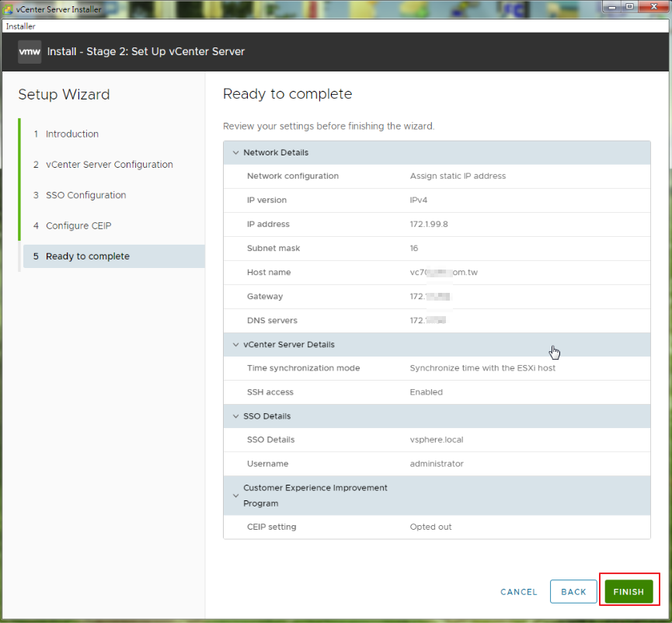Click 'Synchronize time with the ESXi host'

[482, 368]
